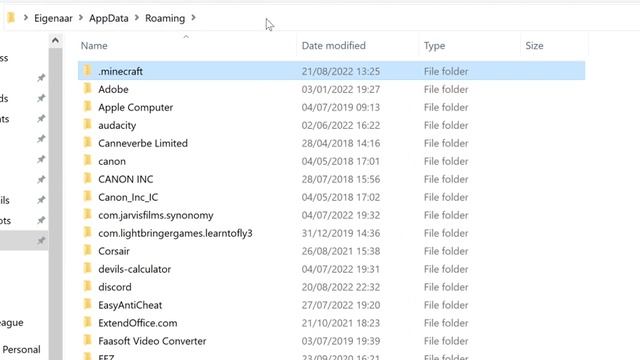Click the ExtendOffice.com folder icon
This screenshot has height=360, width=640.
pyautogui.click(x=87, y=322)
